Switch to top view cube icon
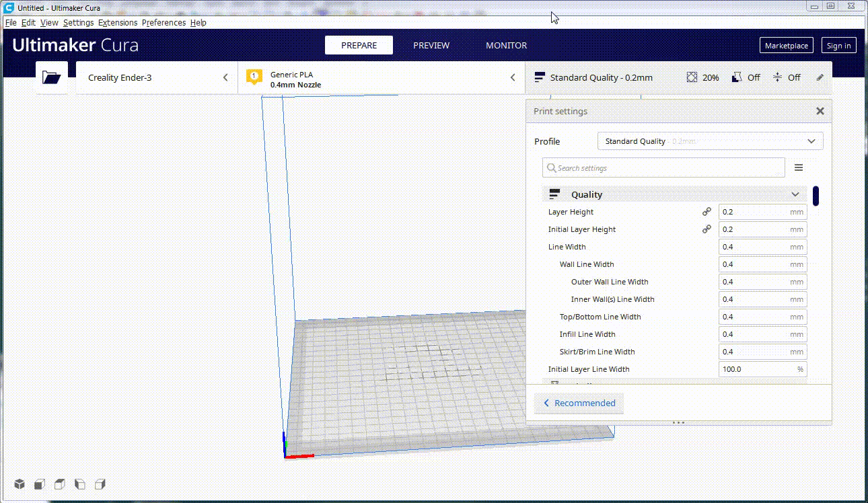The height and width of the screenshot is (503, 868). coord(60,484)
